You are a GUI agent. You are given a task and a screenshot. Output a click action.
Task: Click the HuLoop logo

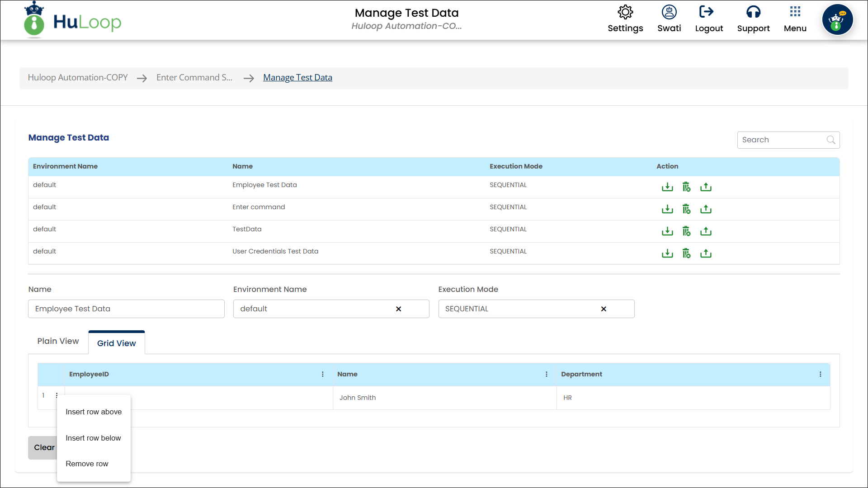click(72, 20)
